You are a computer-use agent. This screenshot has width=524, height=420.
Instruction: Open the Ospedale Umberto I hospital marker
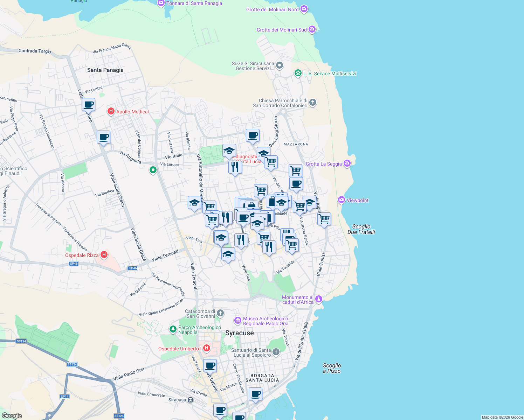coord(207,348)
